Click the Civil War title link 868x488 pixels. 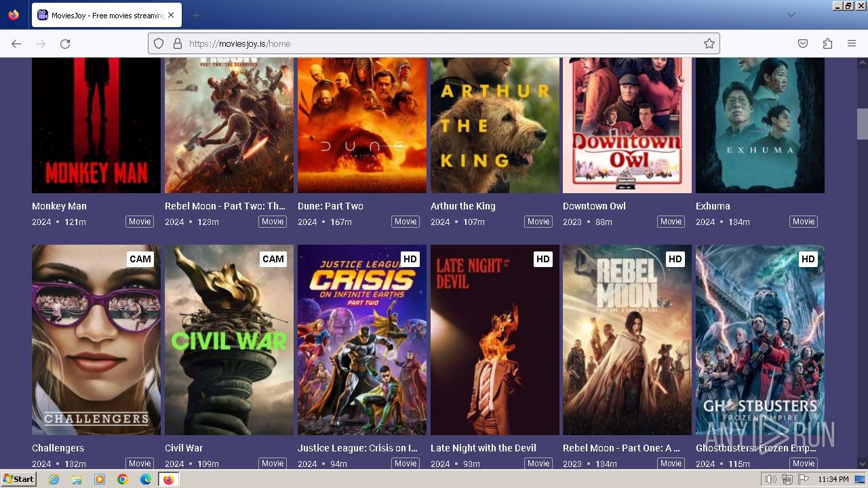[x=184, y=448]
